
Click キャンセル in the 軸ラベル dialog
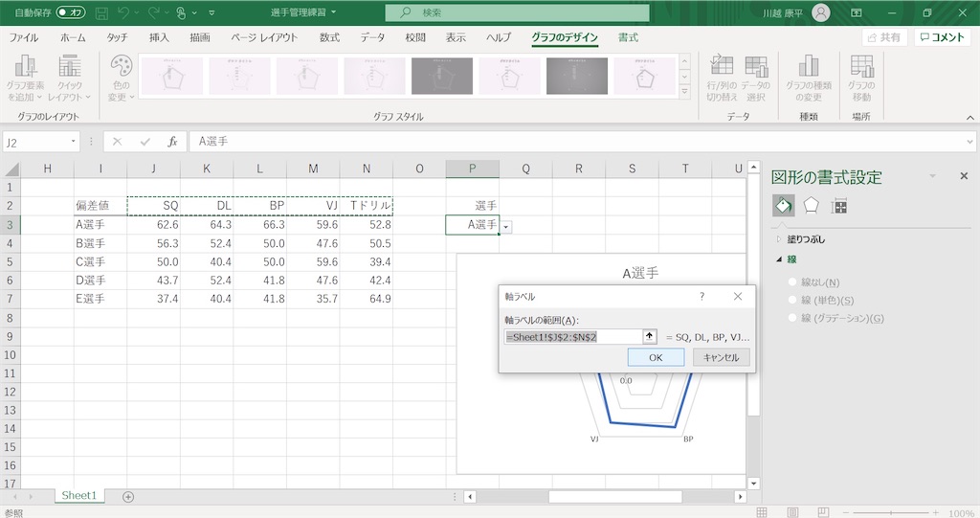pyautogui.click(x=722, y=357)
